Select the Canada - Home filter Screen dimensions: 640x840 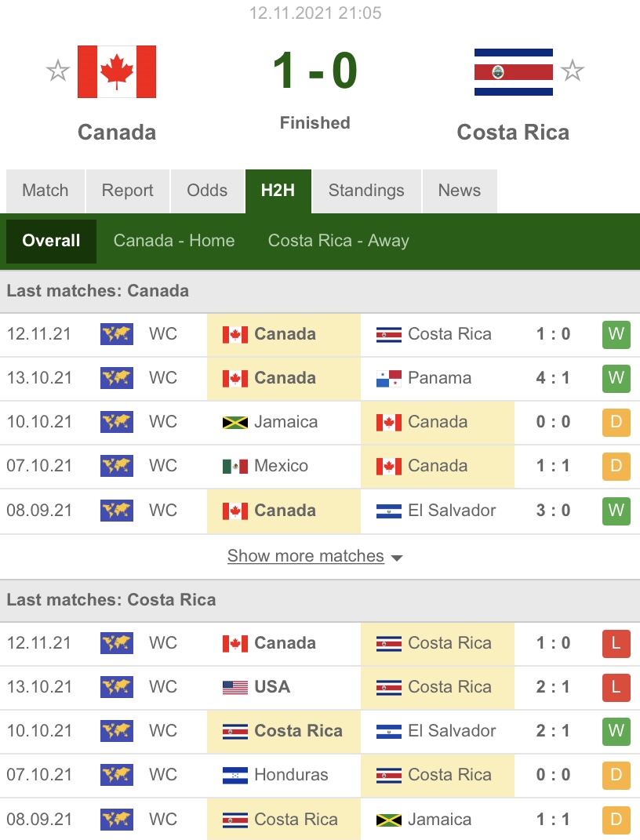click(174, 241)
